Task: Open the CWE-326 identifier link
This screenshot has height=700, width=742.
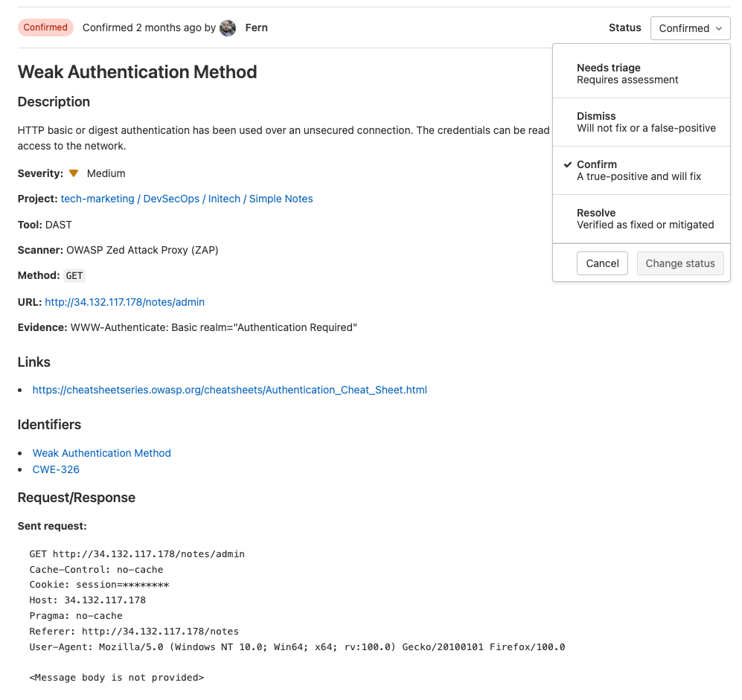Action: [56, 469]
